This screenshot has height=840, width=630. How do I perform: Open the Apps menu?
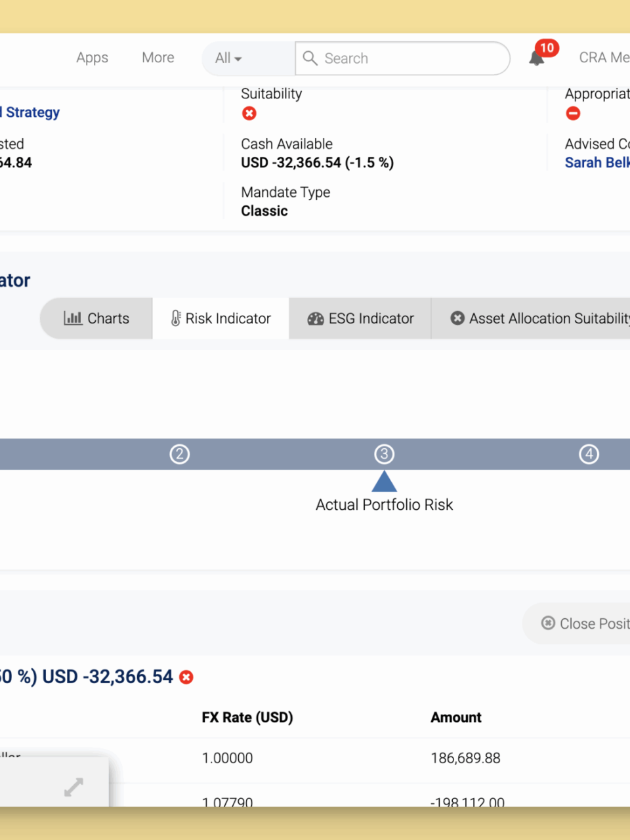pyautogui.click(x=92, y=58)
